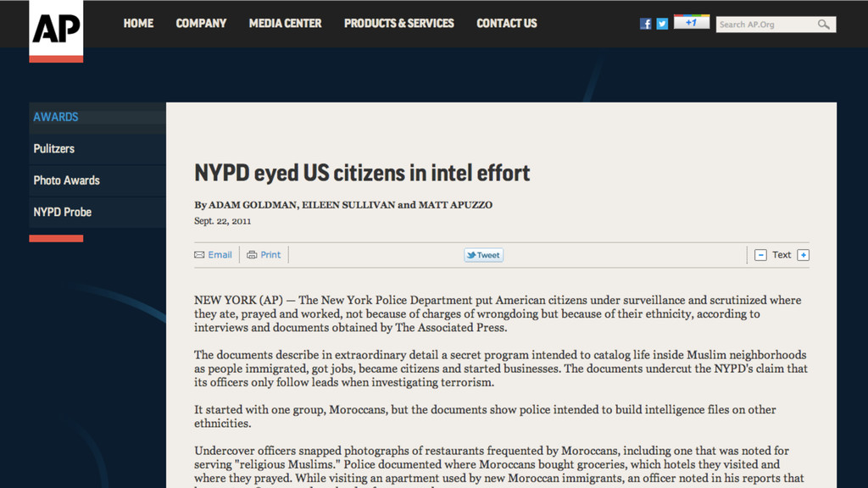
Task: Open the Company menu item
Action: tap(201, 23)
